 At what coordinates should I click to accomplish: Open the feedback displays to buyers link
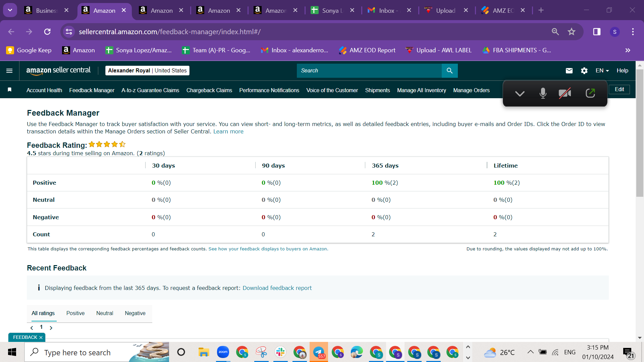pyautogui.click(x=268, y=249)
